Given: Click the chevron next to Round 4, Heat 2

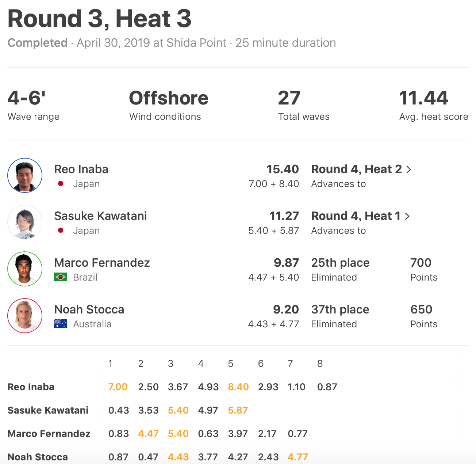Looking at the screenshot, I should click(x=409, y=170).
